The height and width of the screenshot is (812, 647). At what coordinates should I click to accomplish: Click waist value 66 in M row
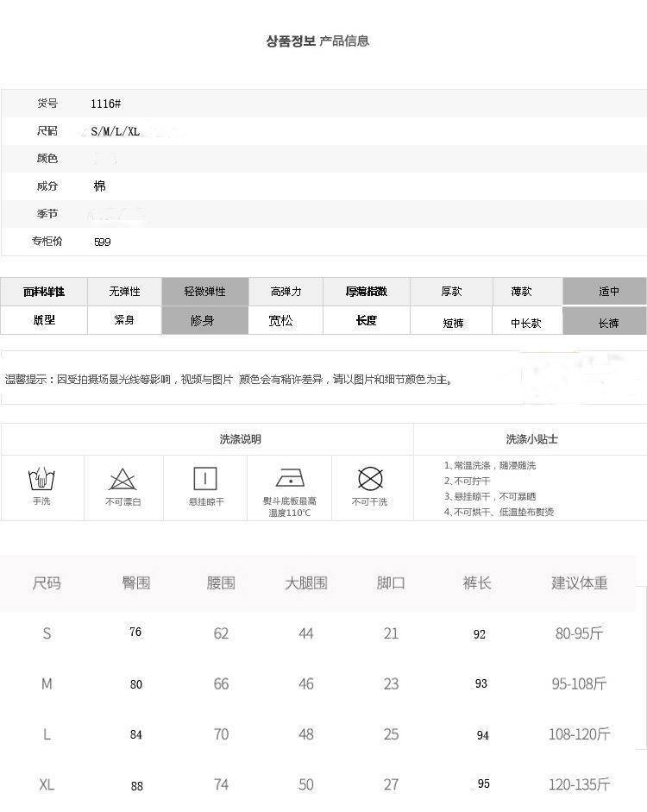[221, 684]
